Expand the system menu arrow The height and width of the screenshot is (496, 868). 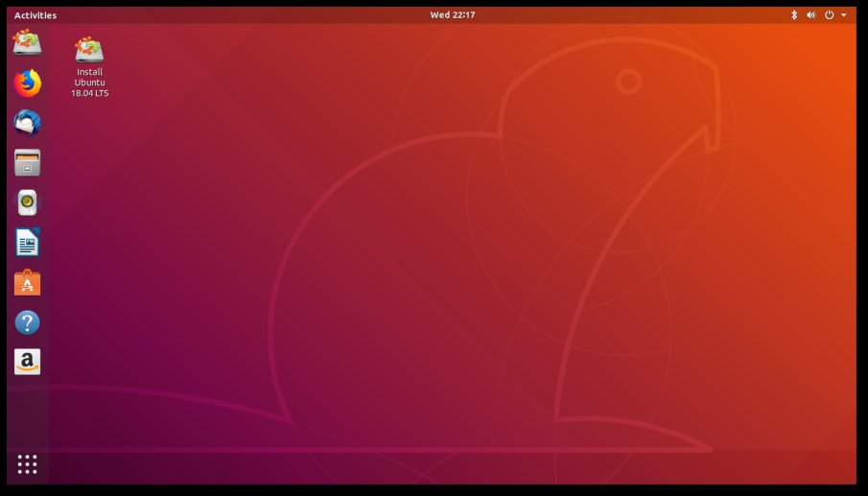(844, 15)
